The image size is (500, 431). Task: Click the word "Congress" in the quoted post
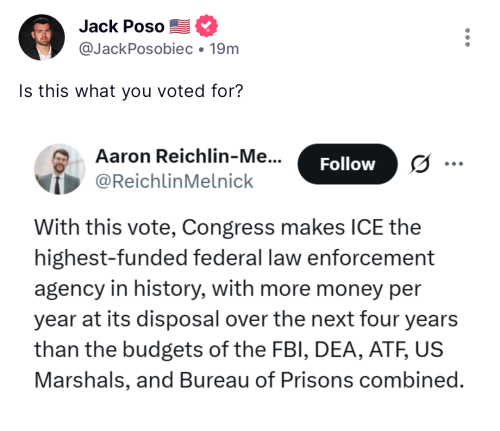click(228, 228)
